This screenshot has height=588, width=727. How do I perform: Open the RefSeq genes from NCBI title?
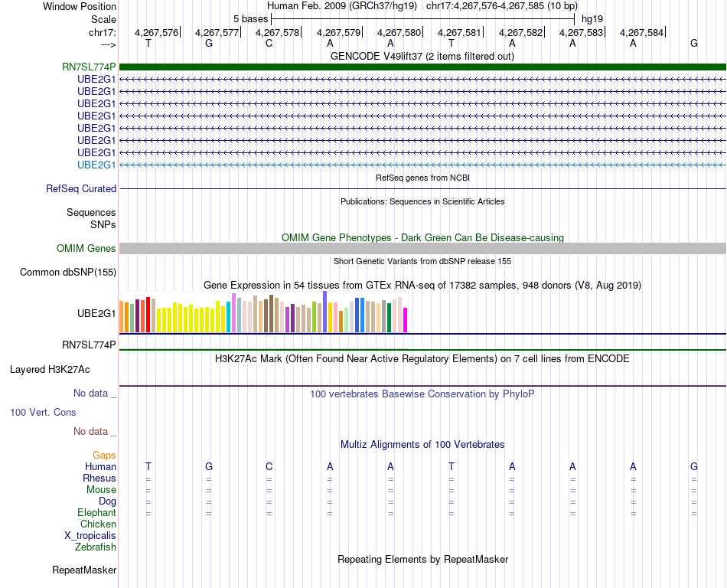tap(422, 178)
